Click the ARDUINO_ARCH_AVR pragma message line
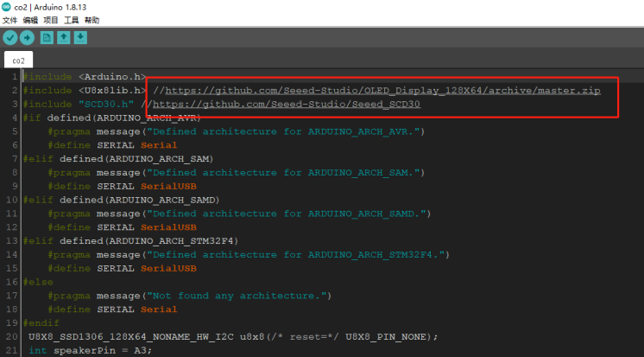Image resolution: width=644 pixels, height=357 pixels. [237, 131]
